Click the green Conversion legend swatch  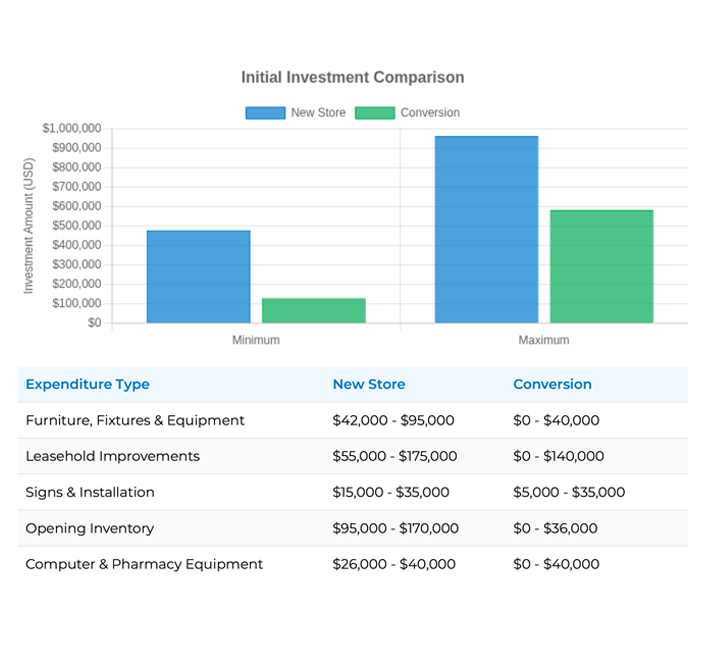(x=375, y=113)
